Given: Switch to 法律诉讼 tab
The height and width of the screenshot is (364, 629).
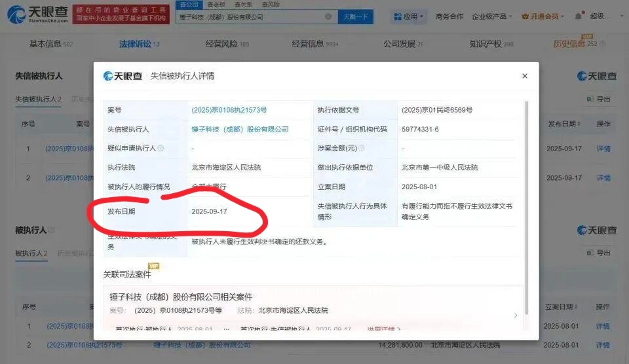Looking at the screenshot, I should pos(139,44).
